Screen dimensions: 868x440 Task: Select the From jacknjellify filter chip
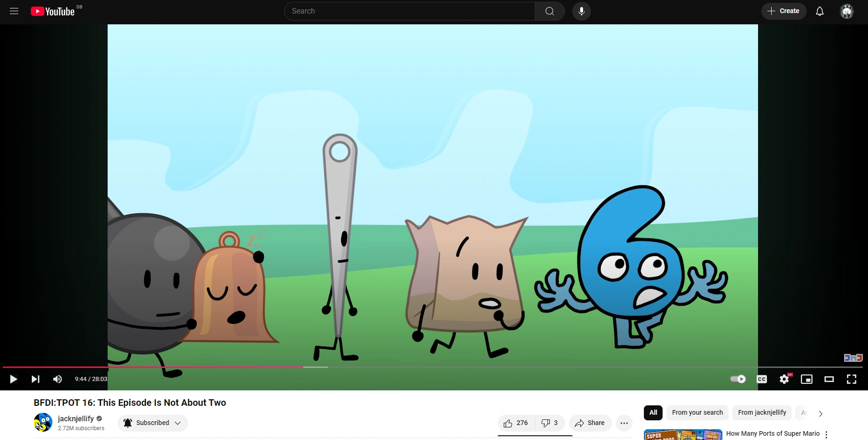[x=761, y=412]
